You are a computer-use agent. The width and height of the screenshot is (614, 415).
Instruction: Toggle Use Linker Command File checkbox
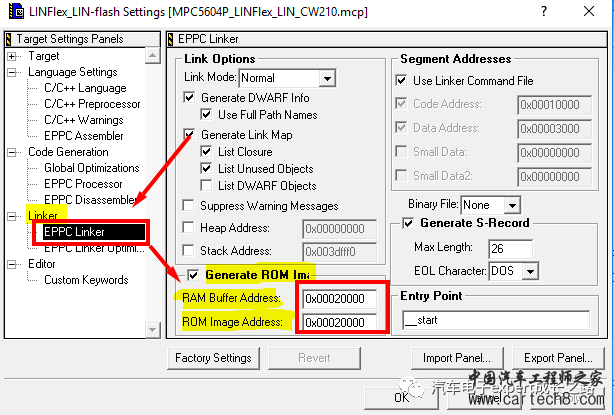[x=401, y=81]
